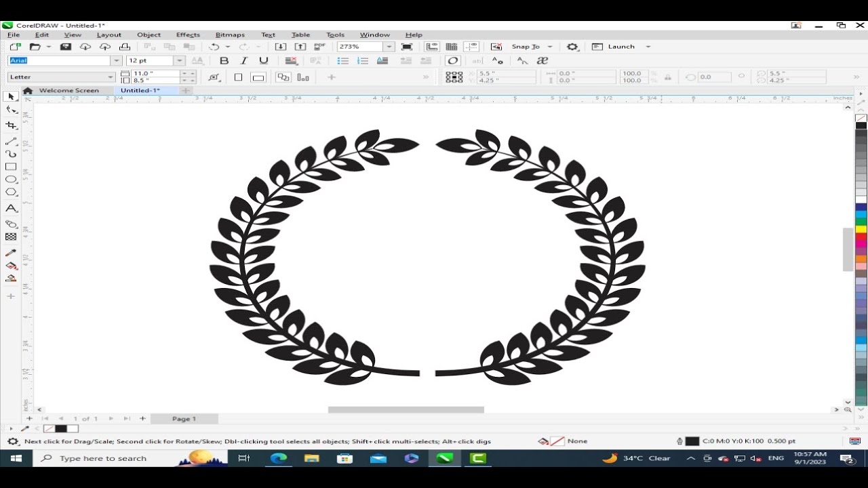Toggle show grid button
The width and height of the screenshot is (868, 488).
[x=451, y=47]
